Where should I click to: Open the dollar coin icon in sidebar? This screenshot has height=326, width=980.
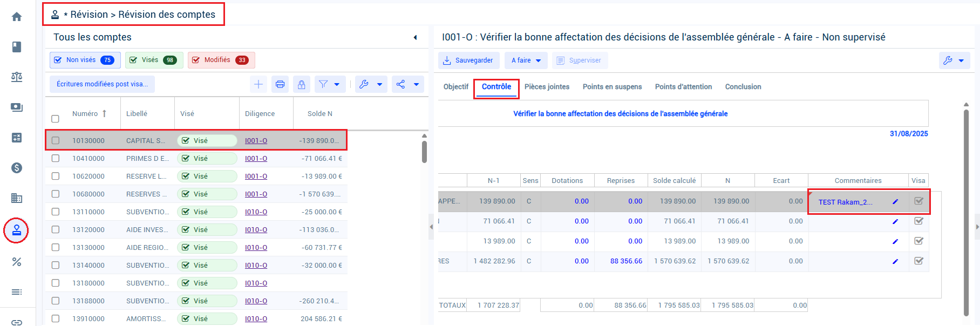17,168
